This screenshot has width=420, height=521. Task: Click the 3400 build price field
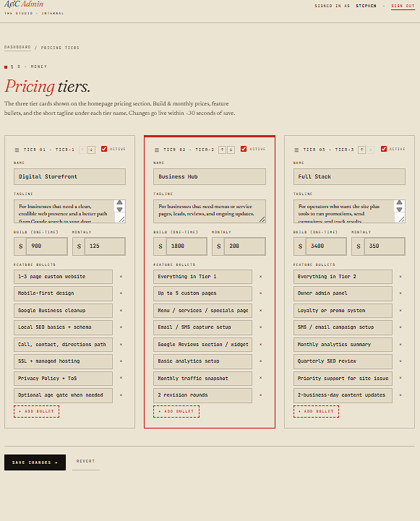point(326,246)
